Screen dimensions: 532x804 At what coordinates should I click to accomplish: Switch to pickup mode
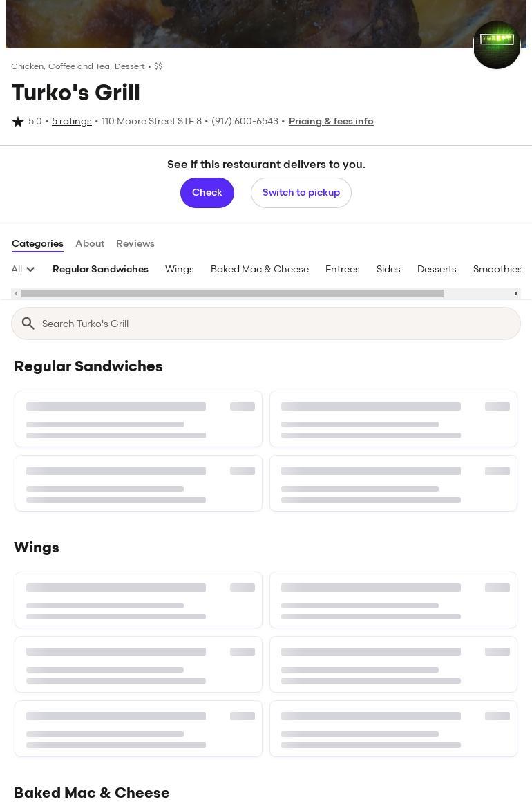pyautogui.click(x=301, y=193)
